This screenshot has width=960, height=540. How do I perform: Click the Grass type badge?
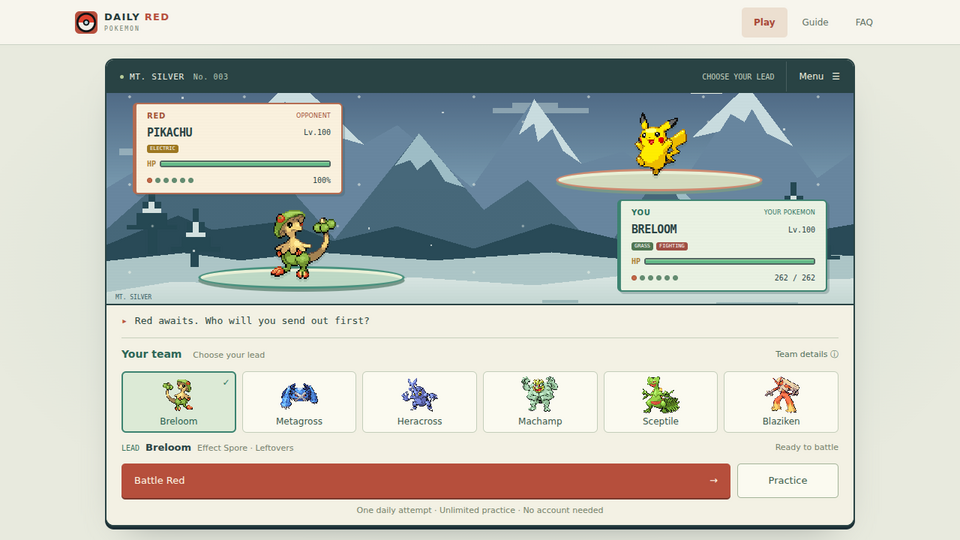pyautogui.click(x=642, y=246)
